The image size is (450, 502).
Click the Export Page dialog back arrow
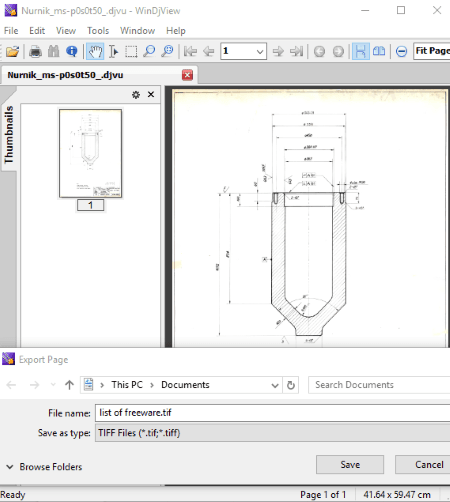pyautogui.click(x=11, y=385)
